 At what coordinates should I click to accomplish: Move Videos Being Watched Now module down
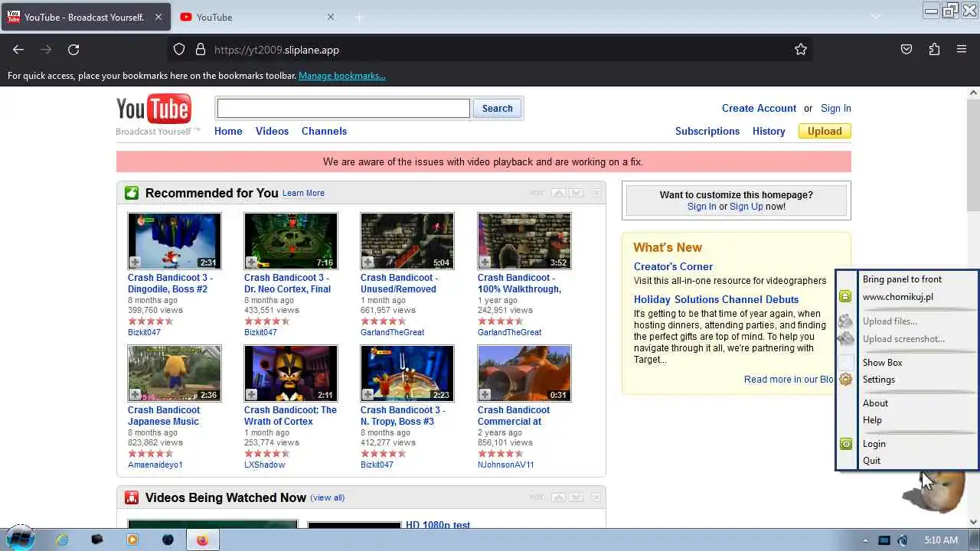tap(577, 497)
